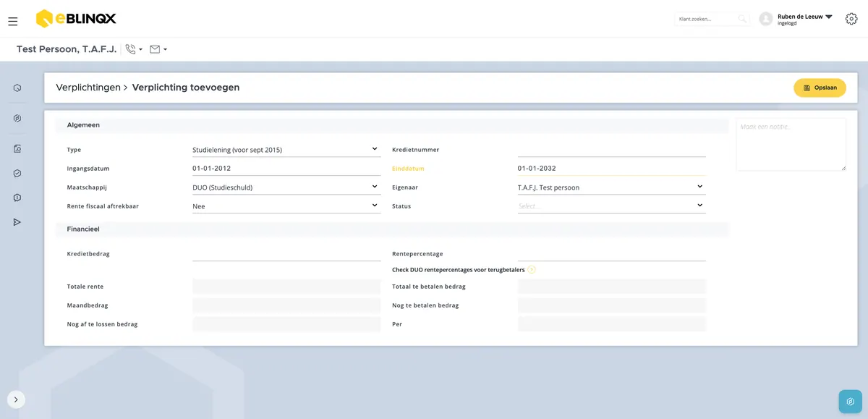Screen dimensions: 868x419
Task: Open the Type dropdown
Action: (286, 150)
